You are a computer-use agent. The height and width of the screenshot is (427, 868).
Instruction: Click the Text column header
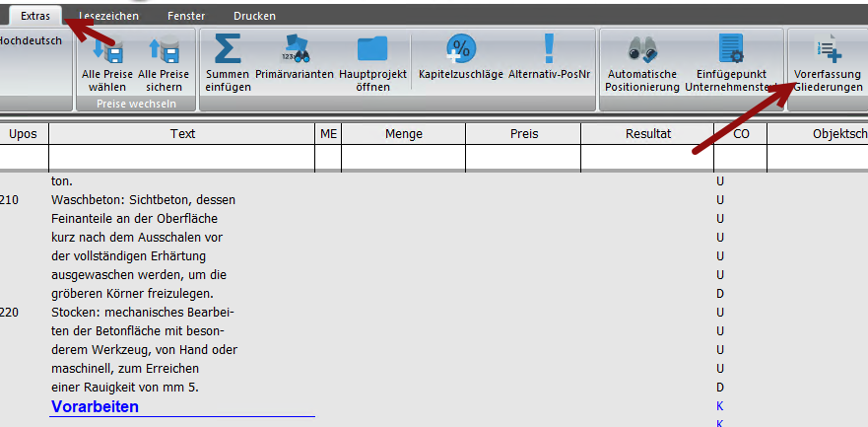click(182, 134)
